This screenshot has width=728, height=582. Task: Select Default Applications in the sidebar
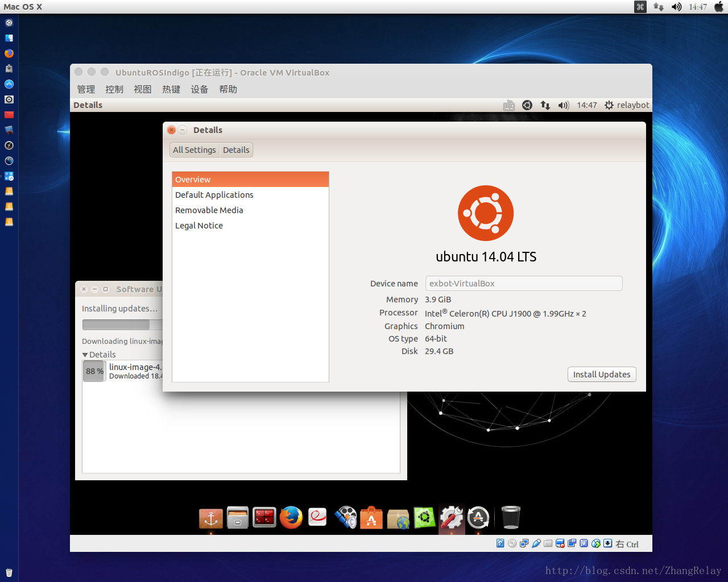250,195
